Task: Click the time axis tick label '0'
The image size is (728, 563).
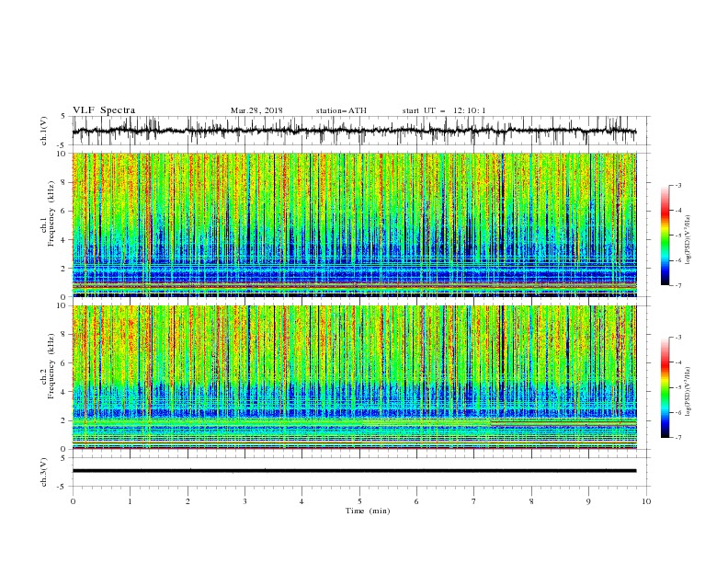Action: [x=73, y=501]
